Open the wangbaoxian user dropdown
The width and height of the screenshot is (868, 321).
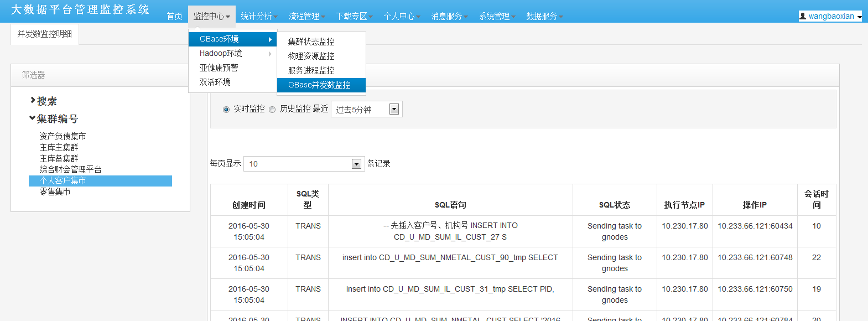pyautogui.click(x=830, y=16)
